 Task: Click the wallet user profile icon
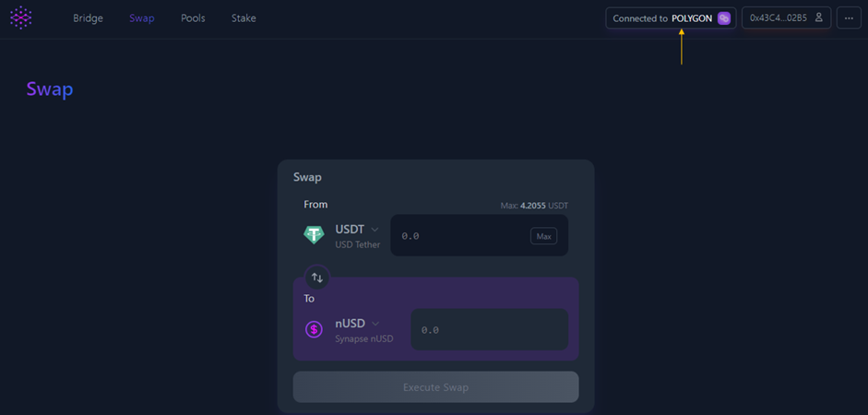(x=819, y=18)
